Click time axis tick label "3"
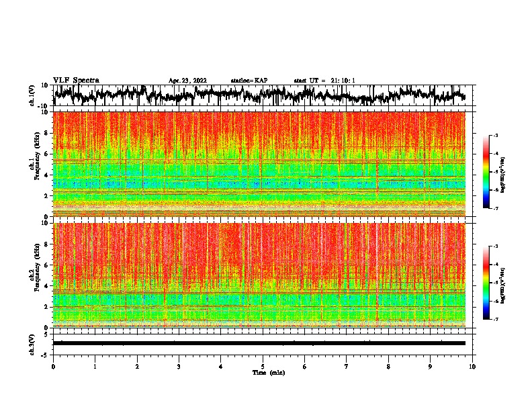The image size is (532, 411). click(x=179, y=367)
